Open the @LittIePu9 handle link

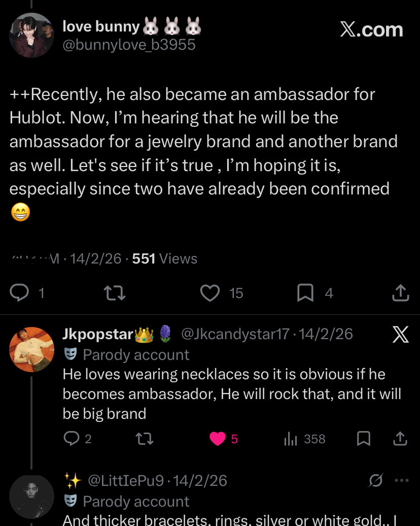click(126, 481)
